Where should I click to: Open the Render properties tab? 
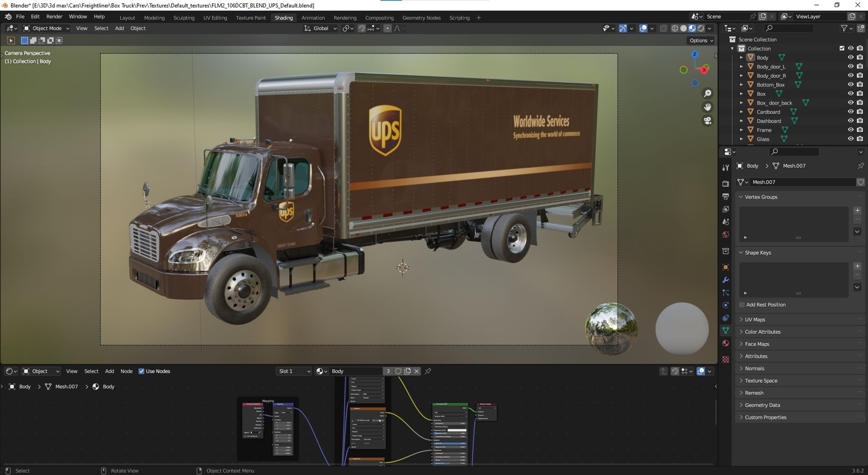726,184
